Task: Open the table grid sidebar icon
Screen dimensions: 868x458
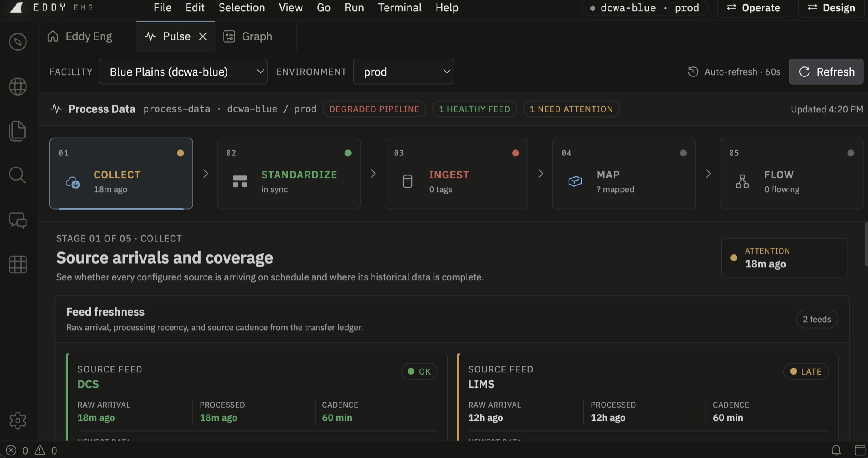Action: pos(18,264)
